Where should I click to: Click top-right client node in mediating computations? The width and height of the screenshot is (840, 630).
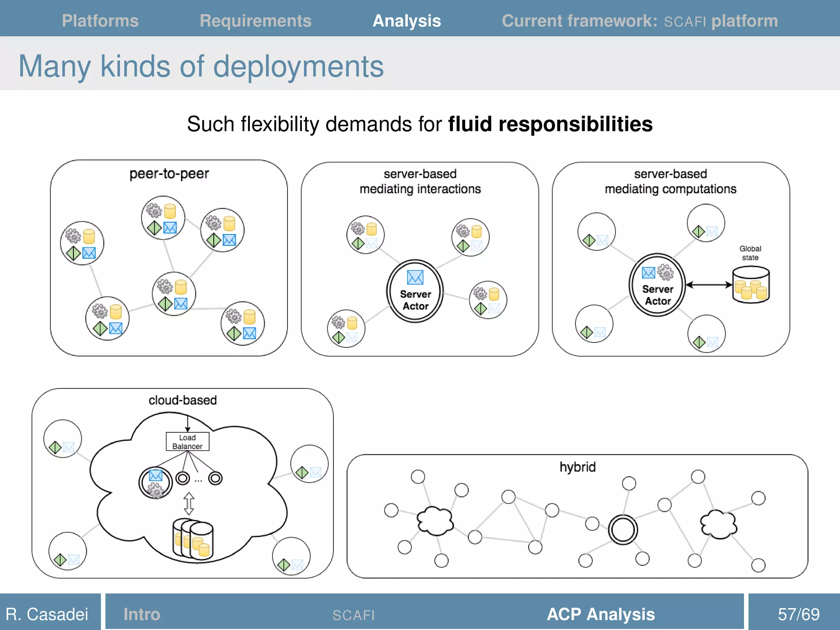pos(706,223)
